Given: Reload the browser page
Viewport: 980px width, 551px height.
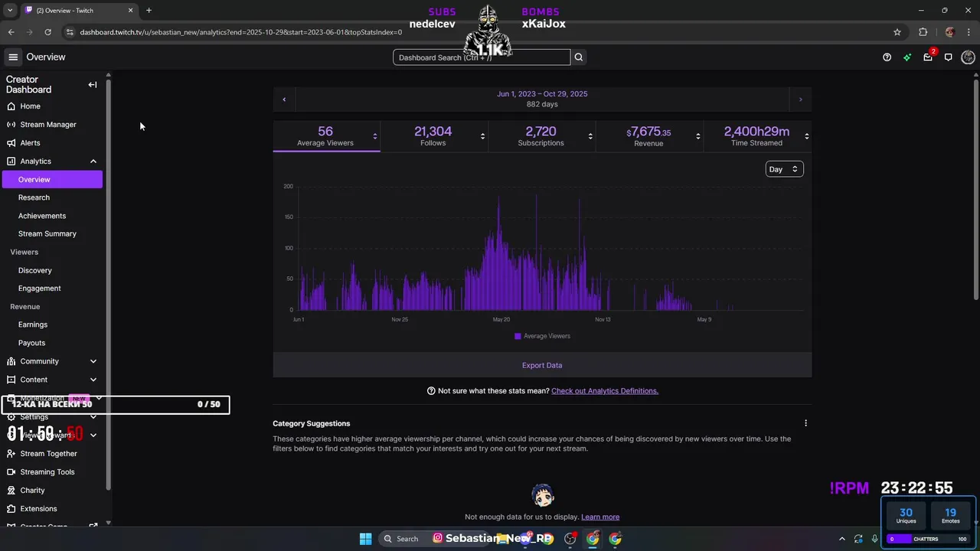Looking at the screenshot, I should 47,32.
